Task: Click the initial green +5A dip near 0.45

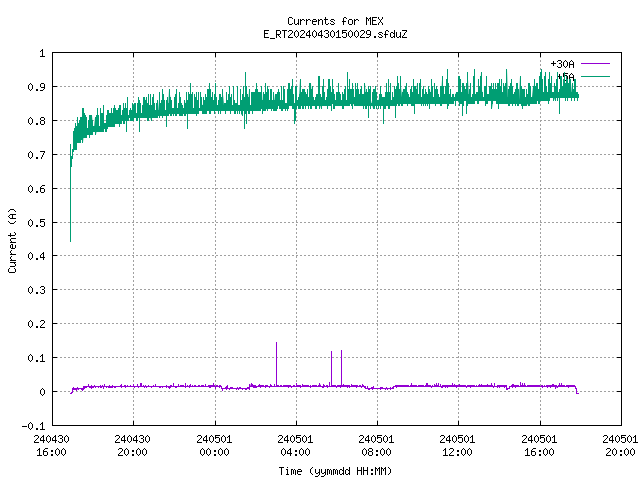Action: pos(71,204)
